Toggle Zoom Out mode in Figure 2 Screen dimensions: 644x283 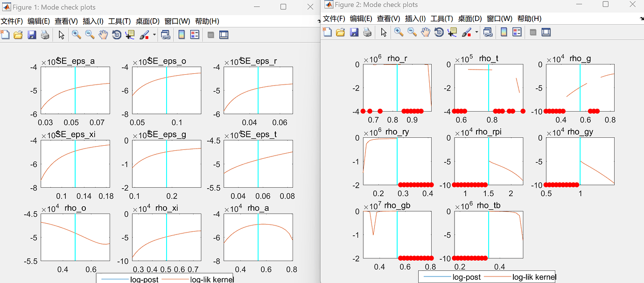pyautogui.click(x=412, y=32)
